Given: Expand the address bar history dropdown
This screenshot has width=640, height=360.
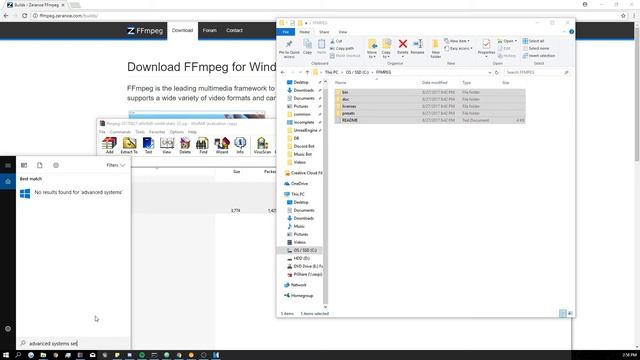Looking at the screenshot, I should tap(490, 72).
